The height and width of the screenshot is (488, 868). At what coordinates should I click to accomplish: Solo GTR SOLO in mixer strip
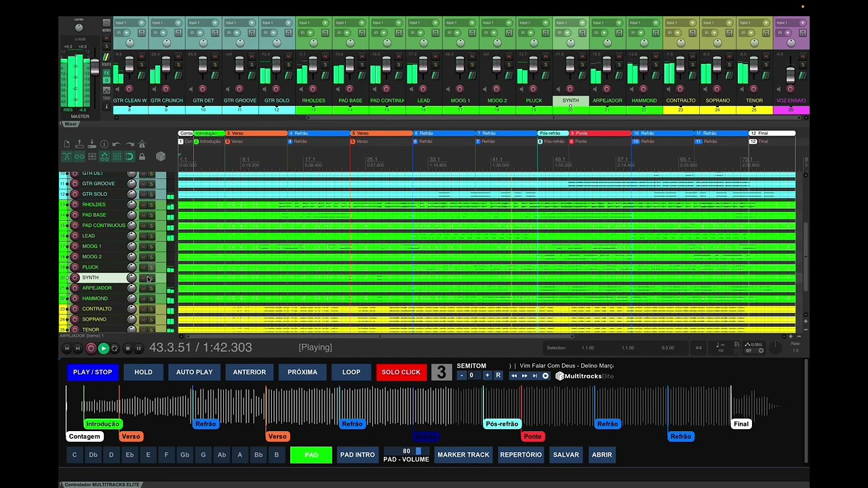coord(288,65)
